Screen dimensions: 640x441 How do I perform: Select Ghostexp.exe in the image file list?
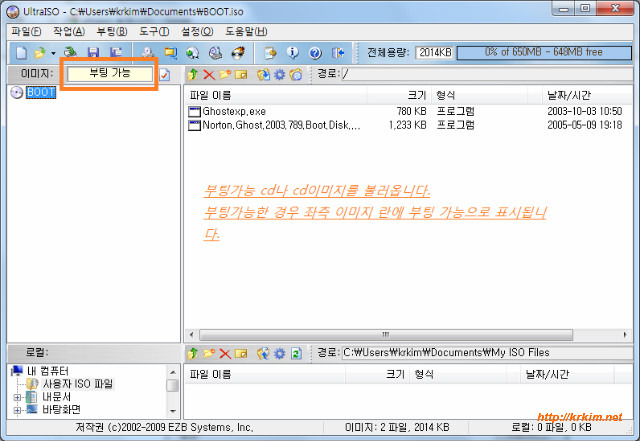click(234, 111)
